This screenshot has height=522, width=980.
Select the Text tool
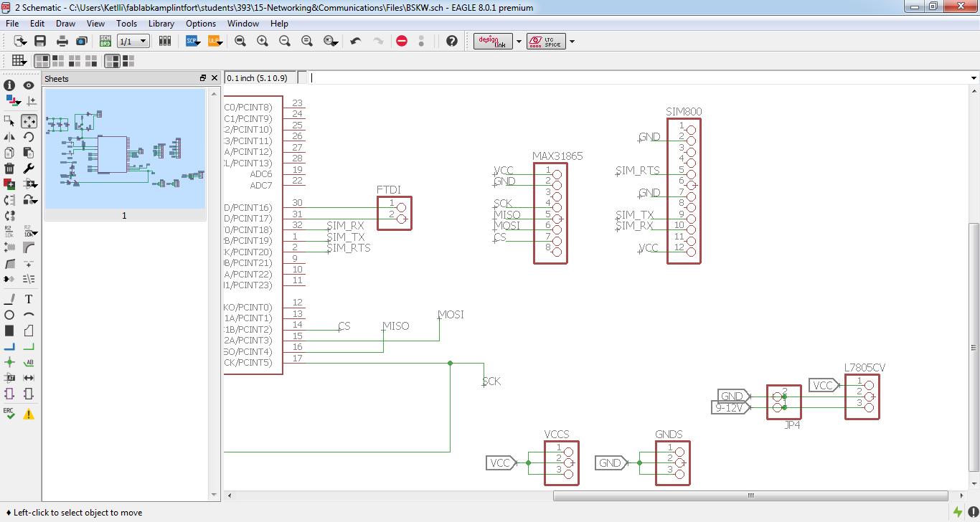click(29, 299)
